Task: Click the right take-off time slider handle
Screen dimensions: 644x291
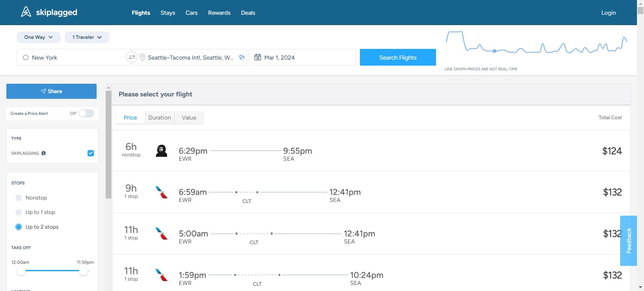Action: tap(84, 271)
